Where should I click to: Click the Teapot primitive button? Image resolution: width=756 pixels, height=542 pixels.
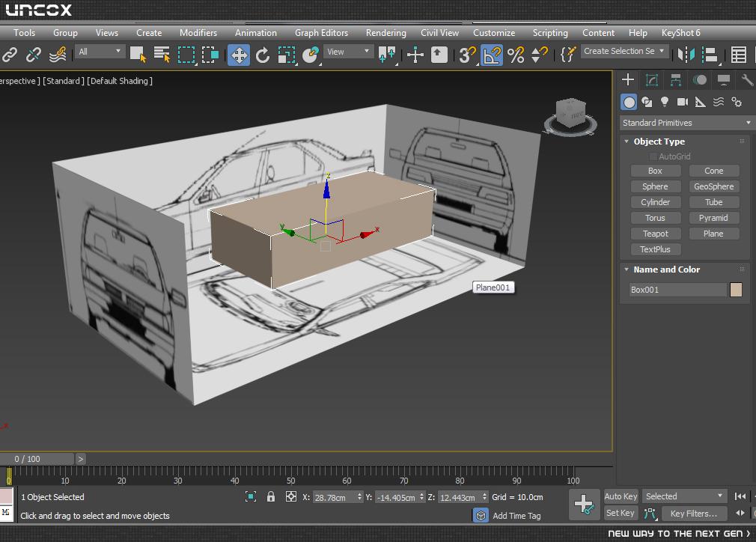(x=655, y=234)
